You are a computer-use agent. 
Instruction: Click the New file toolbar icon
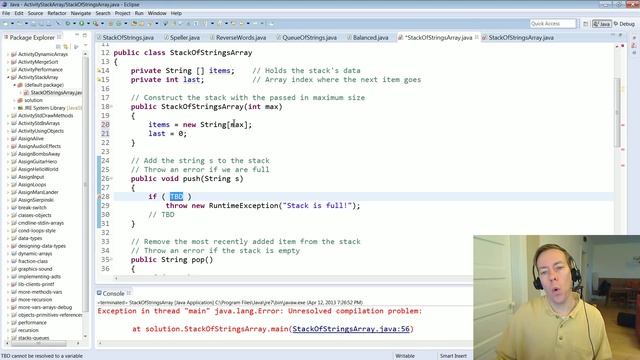5,24
